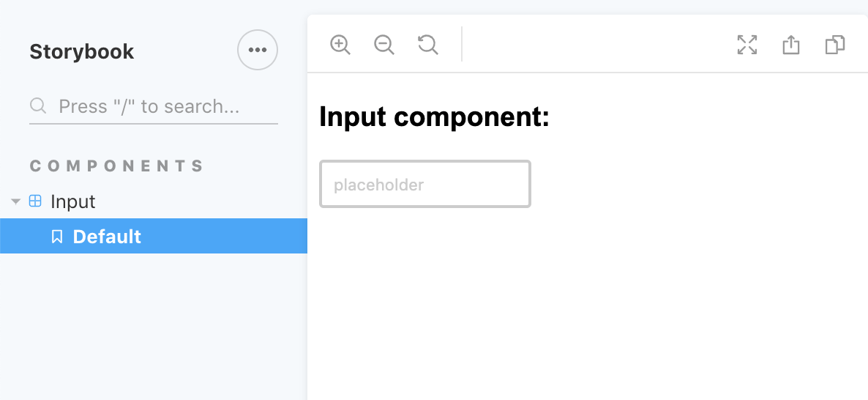Focus the placeholder input box
Screen dimensions: 868x400
[425, 184]
